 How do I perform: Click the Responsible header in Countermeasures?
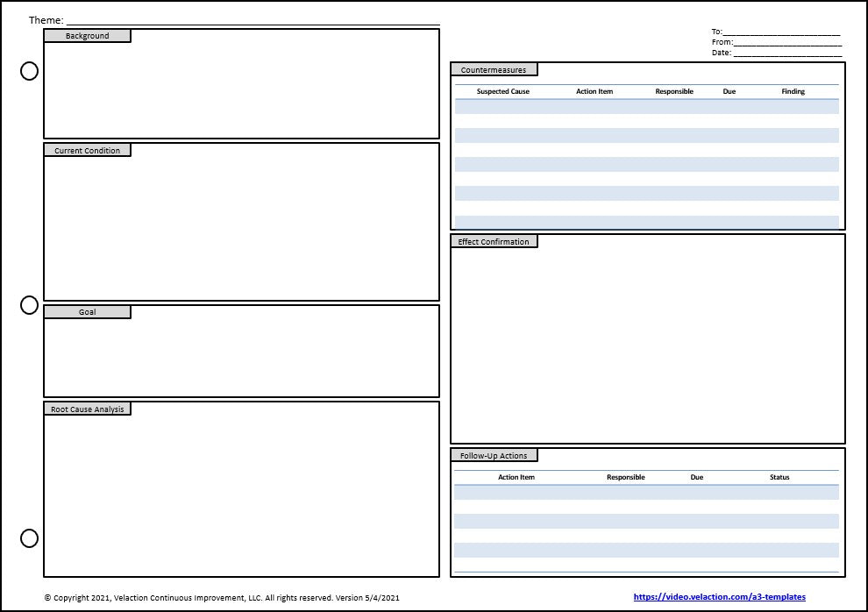point(674,91)
